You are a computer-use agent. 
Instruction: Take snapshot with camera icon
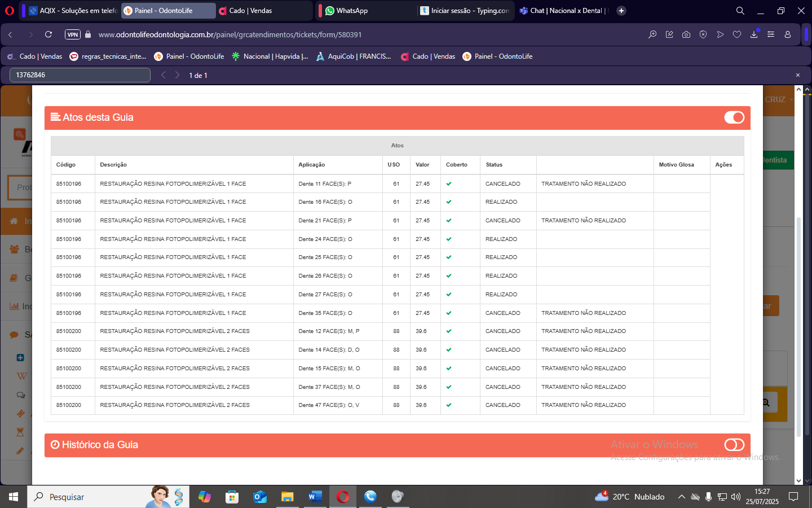coord(686,34)
